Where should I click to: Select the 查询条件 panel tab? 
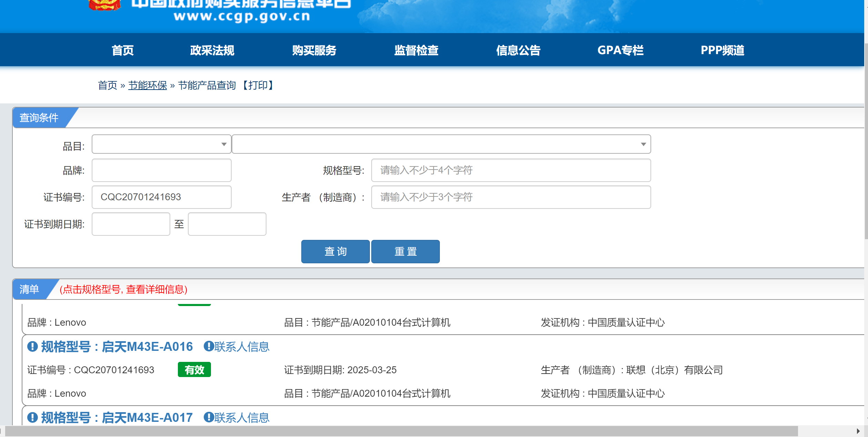click(x=39, y=118)
